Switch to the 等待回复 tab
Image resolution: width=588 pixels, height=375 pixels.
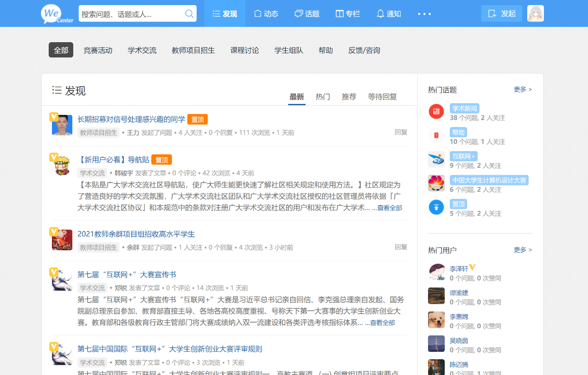click(x=382, y=97)
